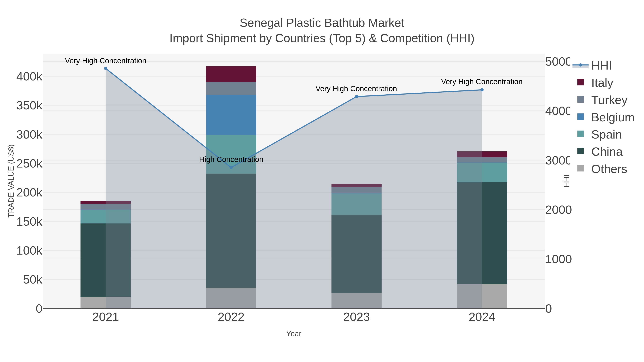Screen dimensions: 644x362
Task: Select the 2021 HHI data point
Action: [x=106, y=68]
